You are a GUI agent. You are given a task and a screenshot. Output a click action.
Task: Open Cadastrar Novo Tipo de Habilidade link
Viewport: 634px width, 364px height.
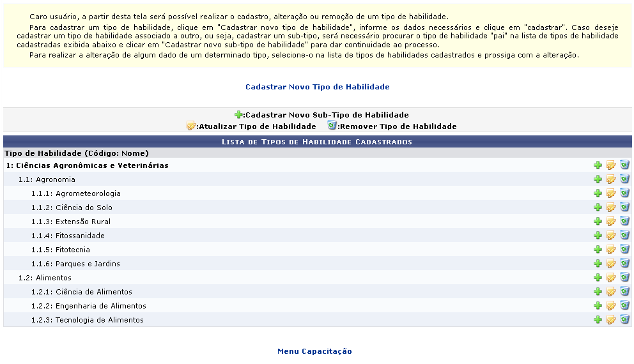pyautogui.click(x=317, y=87)
